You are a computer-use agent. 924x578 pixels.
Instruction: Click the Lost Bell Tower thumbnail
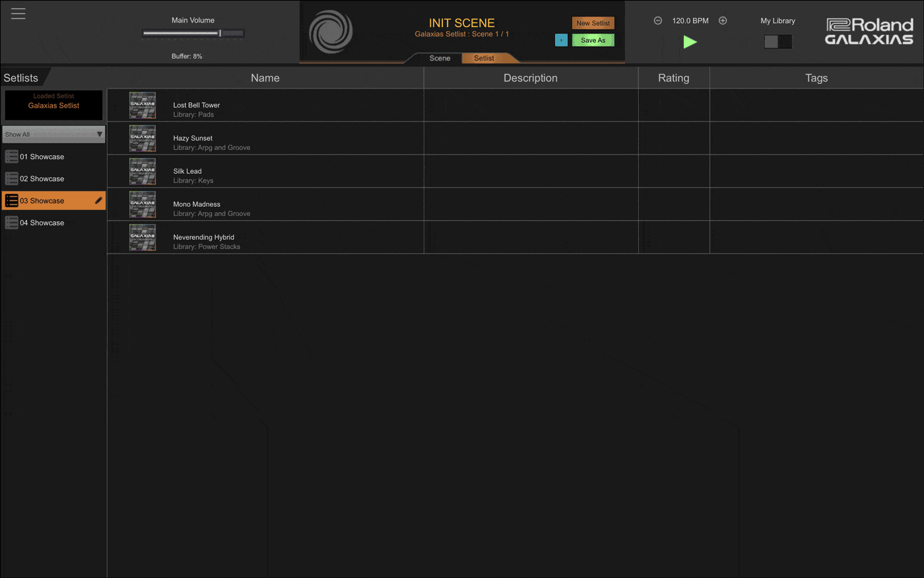tap(143, 106)
